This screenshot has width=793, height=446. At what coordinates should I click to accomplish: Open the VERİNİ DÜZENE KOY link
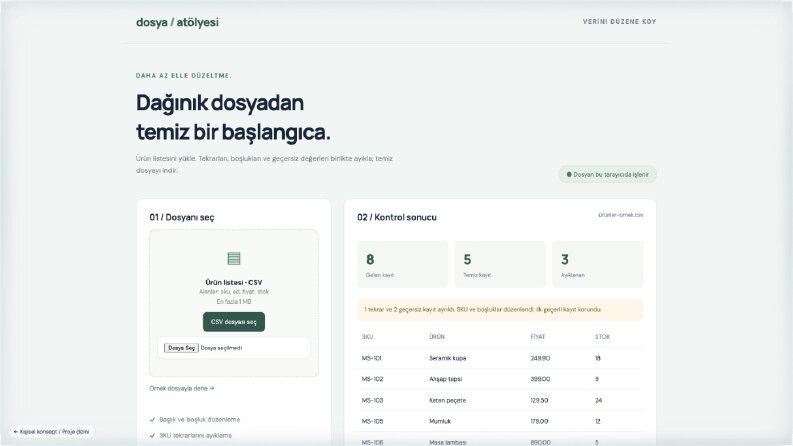[619, 22]
